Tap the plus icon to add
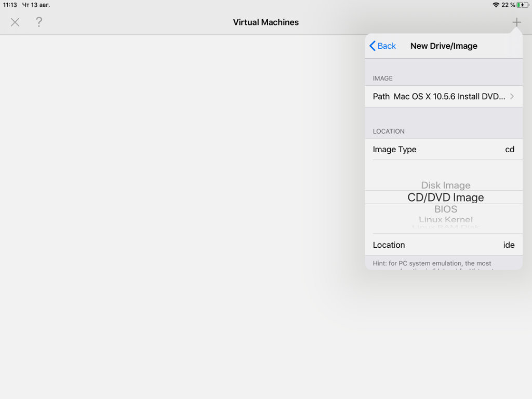 tap(516, 22)
